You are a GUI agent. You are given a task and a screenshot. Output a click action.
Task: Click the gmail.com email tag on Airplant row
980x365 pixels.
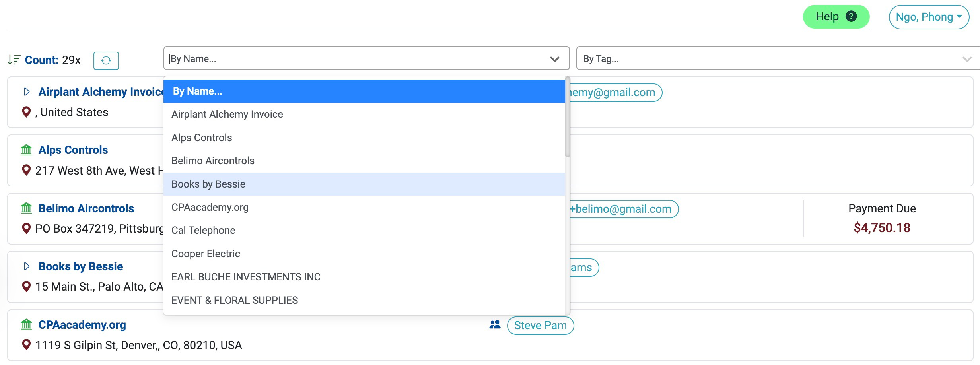coord(615,92)
